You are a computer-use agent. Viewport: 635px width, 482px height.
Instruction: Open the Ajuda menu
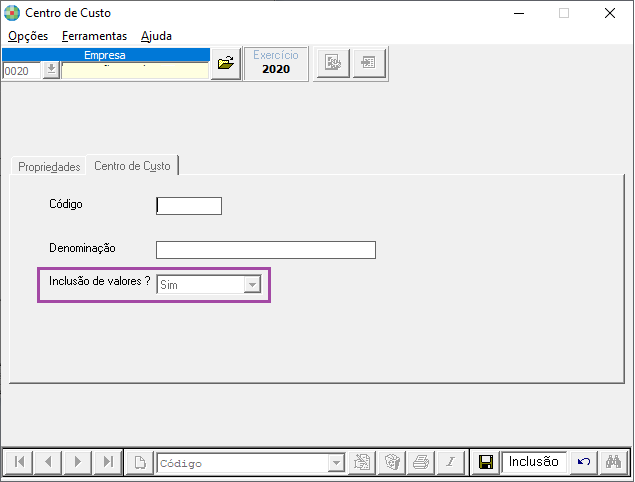(156, 36)
